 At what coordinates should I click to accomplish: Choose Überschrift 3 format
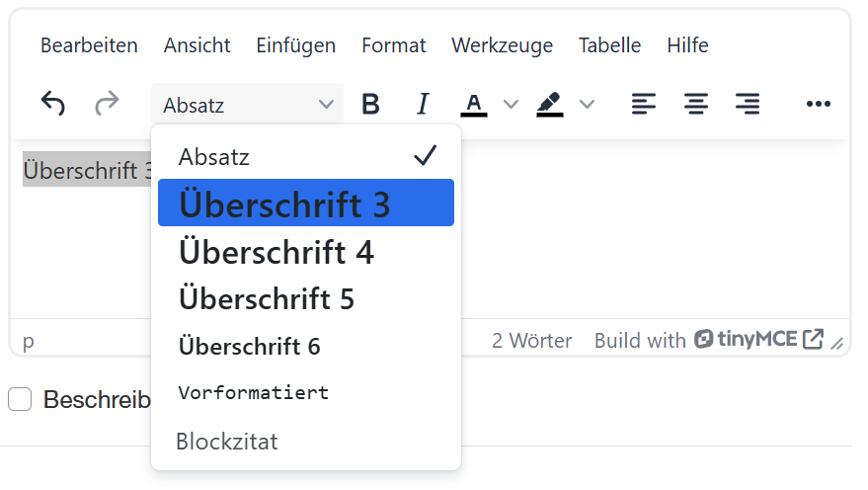306,203
